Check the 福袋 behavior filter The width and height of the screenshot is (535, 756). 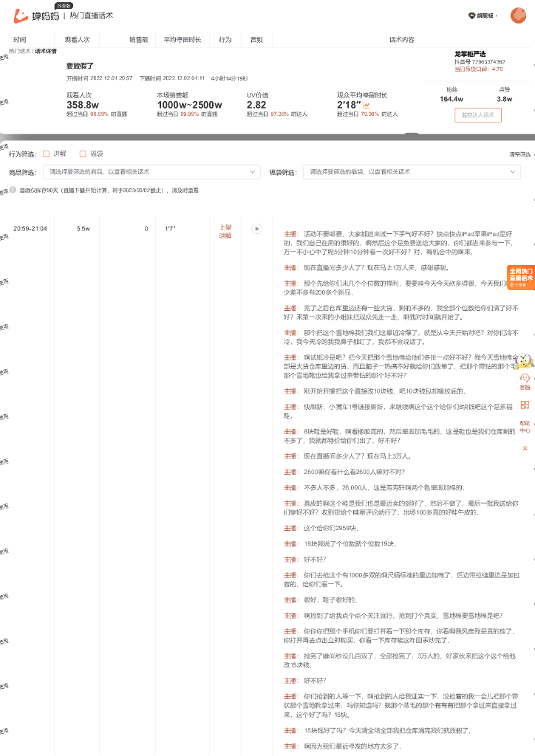click(x=83, y=154)
